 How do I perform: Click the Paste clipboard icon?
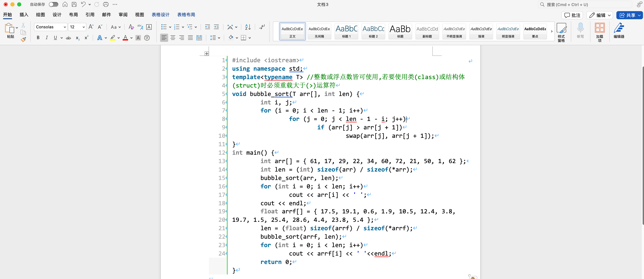[9, 28]
